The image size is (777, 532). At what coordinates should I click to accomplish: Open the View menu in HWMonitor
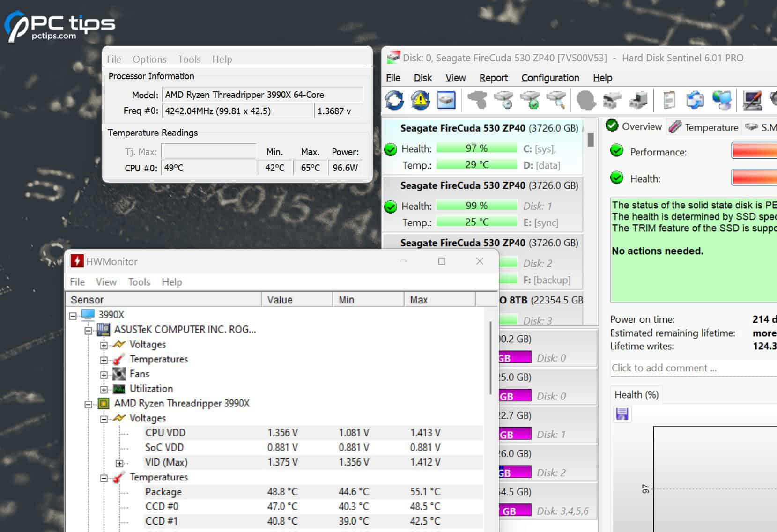point(106,281)
